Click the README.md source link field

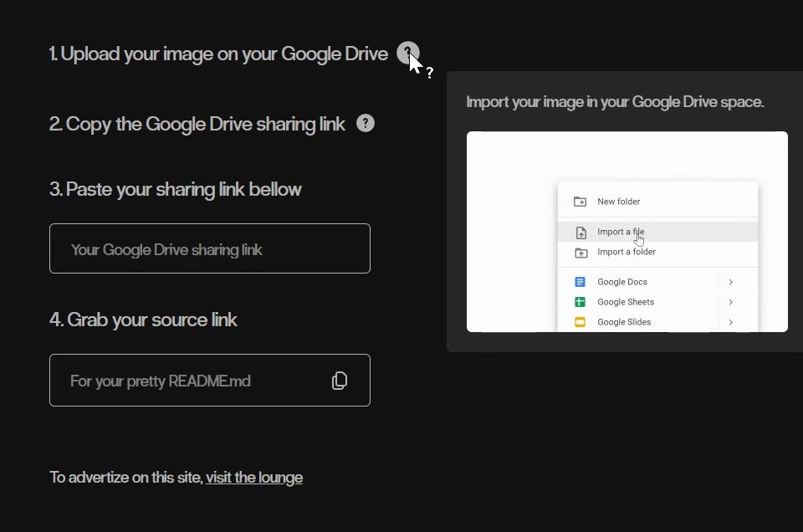coord(184,381)
